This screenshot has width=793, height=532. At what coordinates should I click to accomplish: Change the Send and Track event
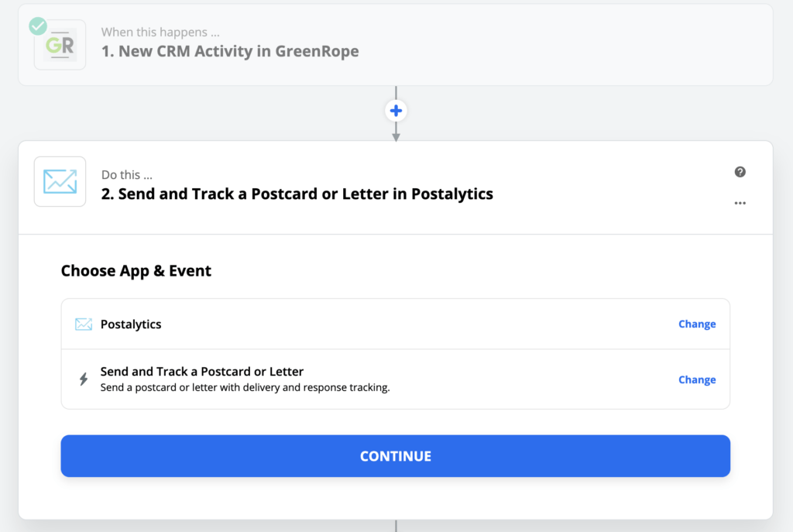(x=697, y=379)
